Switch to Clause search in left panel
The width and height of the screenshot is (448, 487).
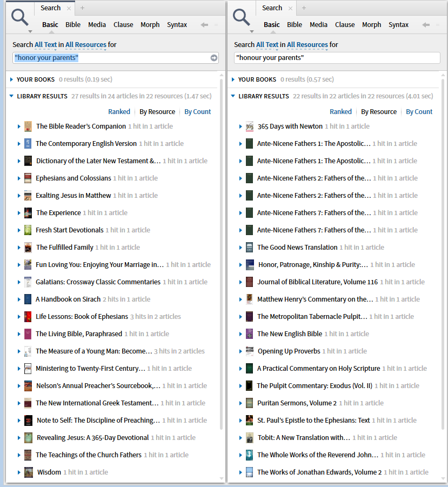123,24
